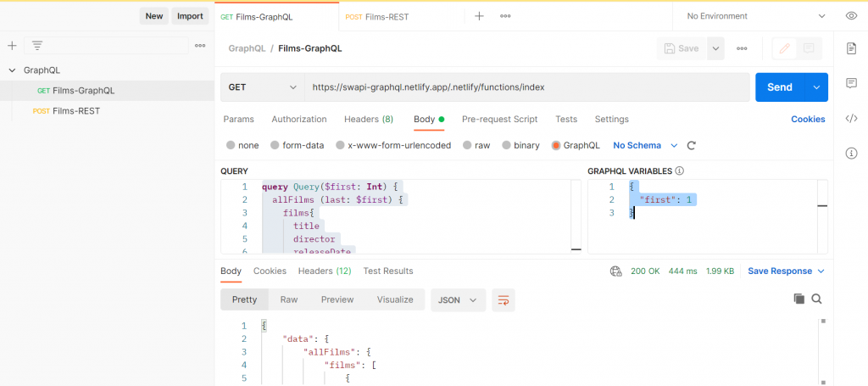Screen dimensions: 868x386
Task: Click the environment quick look eye icon
Action: 851,16
